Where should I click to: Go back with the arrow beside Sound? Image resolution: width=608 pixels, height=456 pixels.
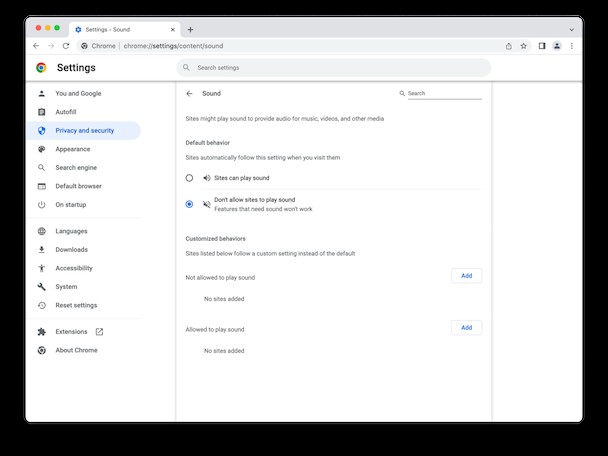point(189,93)
